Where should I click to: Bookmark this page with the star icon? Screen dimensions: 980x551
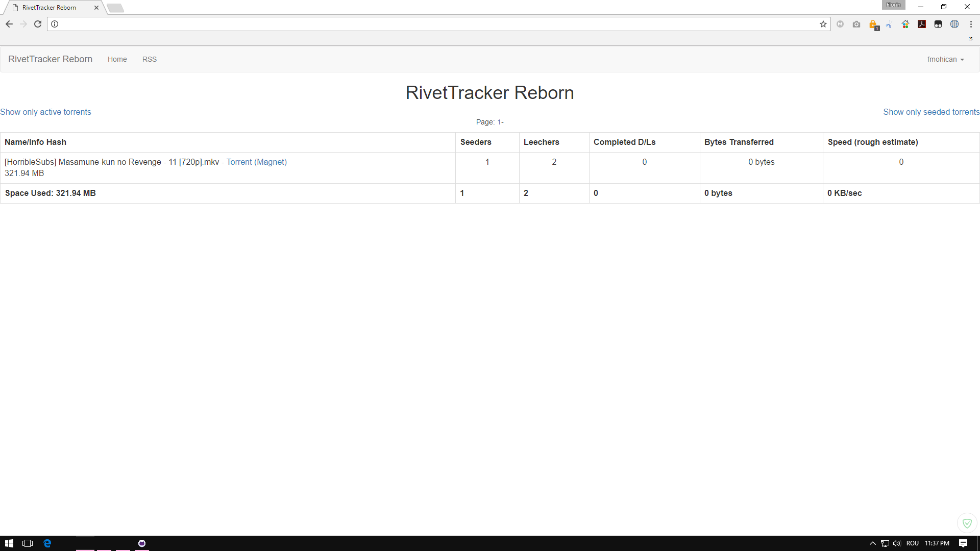pyautogui.click(x=823, y=24)
